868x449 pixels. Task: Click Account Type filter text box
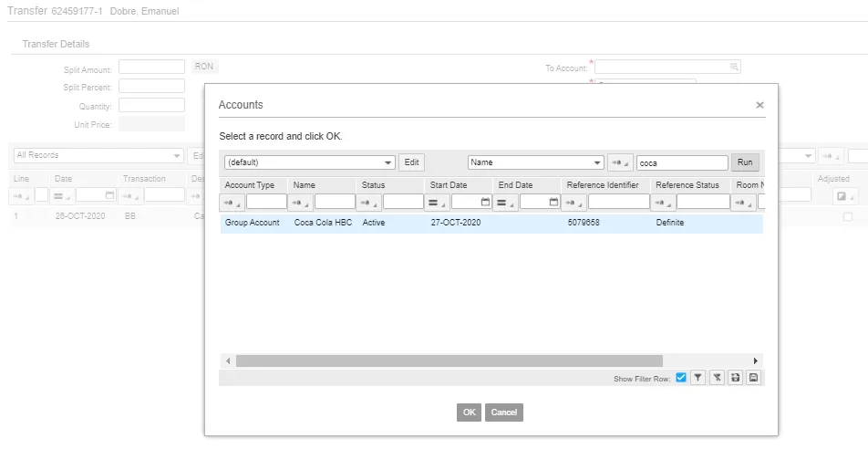(x=266, y=202)
